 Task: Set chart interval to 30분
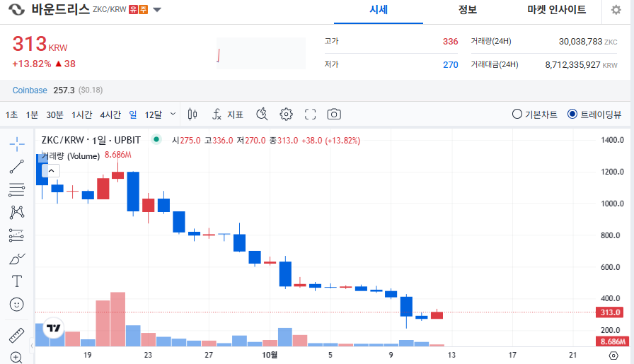click(54, 115)
